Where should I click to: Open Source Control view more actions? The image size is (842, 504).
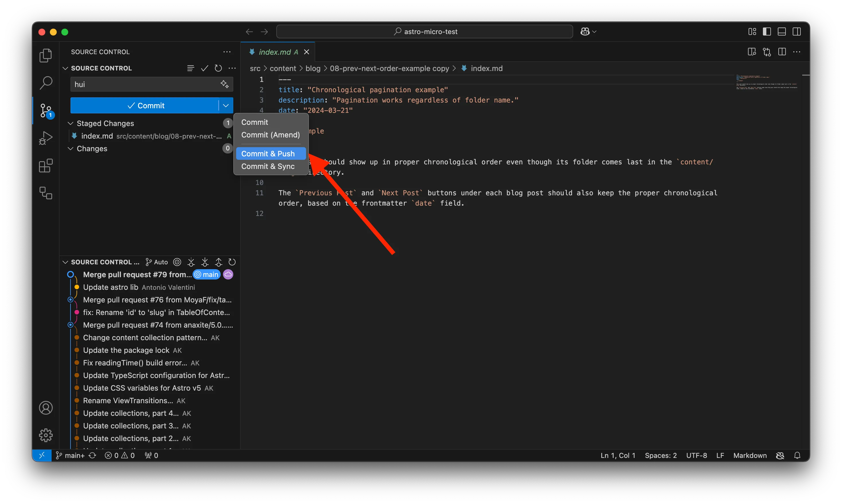coord(227,52)
